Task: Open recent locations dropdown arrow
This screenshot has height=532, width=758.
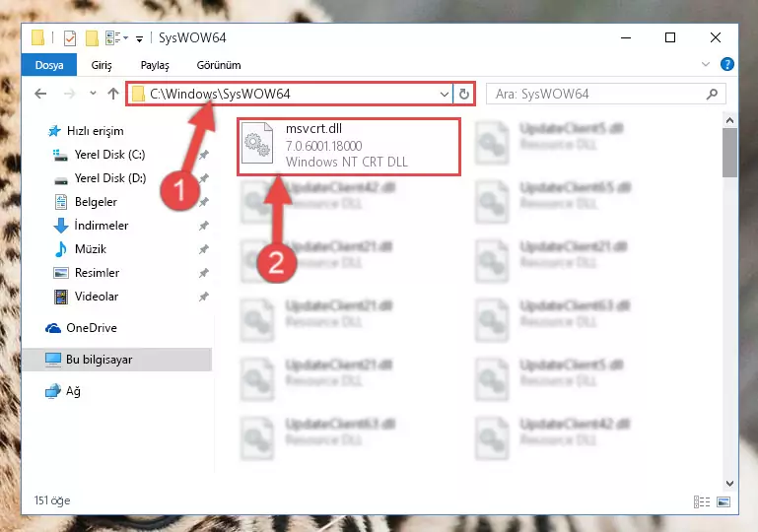Action: pos(93,94)
